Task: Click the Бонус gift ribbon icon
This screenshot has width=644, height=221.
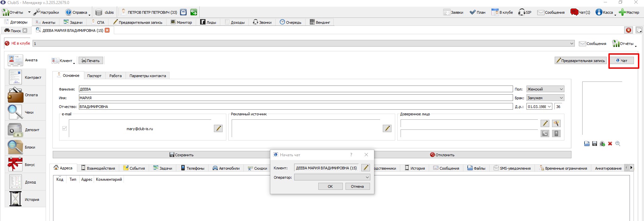Action: click(x=15, y=165)
